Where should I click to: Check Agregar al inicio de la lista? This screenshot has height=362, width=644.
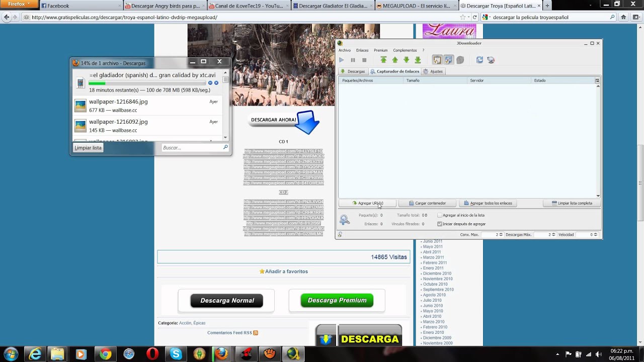tap(440, 215)
